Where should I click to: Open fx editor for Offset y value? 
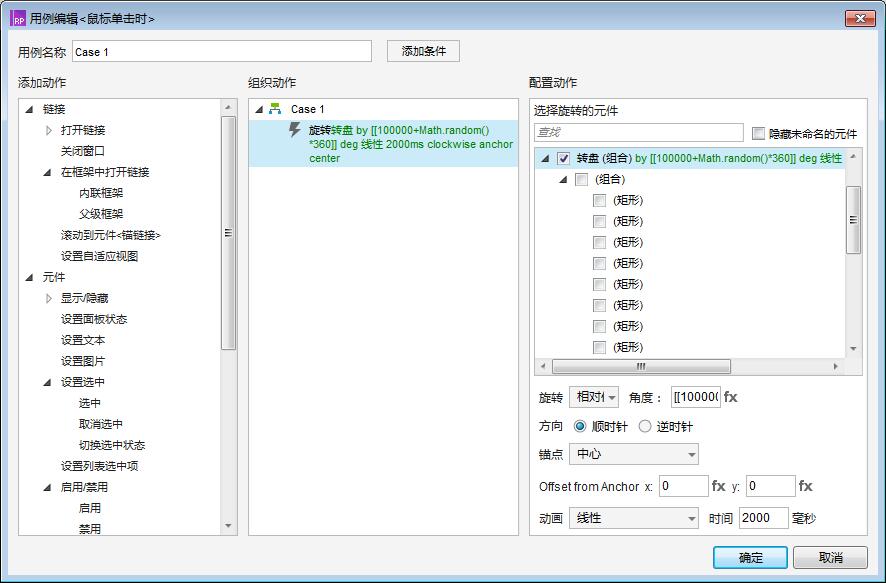(806, 486)
